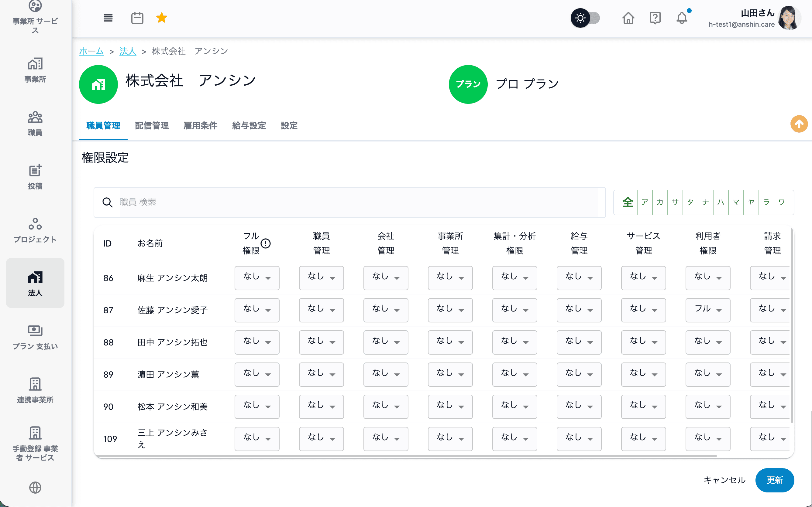Viewport: 812px width, 507px height.
Task: Open the calendar icon in top bar
Action: click(137, 18)
